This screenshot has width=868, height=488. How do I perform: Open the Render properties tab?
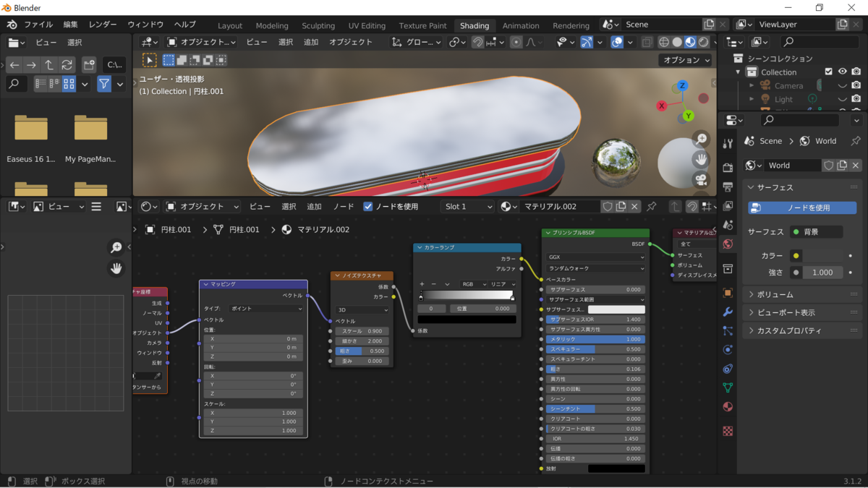point(728,168)
